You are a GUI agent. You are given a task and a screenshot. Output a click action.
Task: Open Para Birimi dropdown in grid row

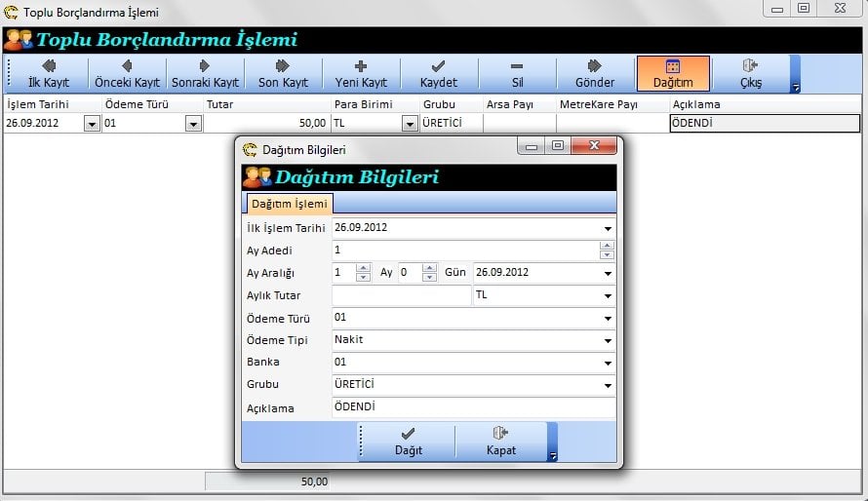[409, 124]
